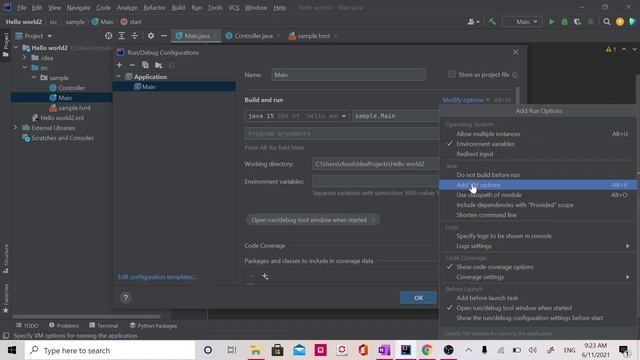Collapse src folder

(x=24, y=68)
